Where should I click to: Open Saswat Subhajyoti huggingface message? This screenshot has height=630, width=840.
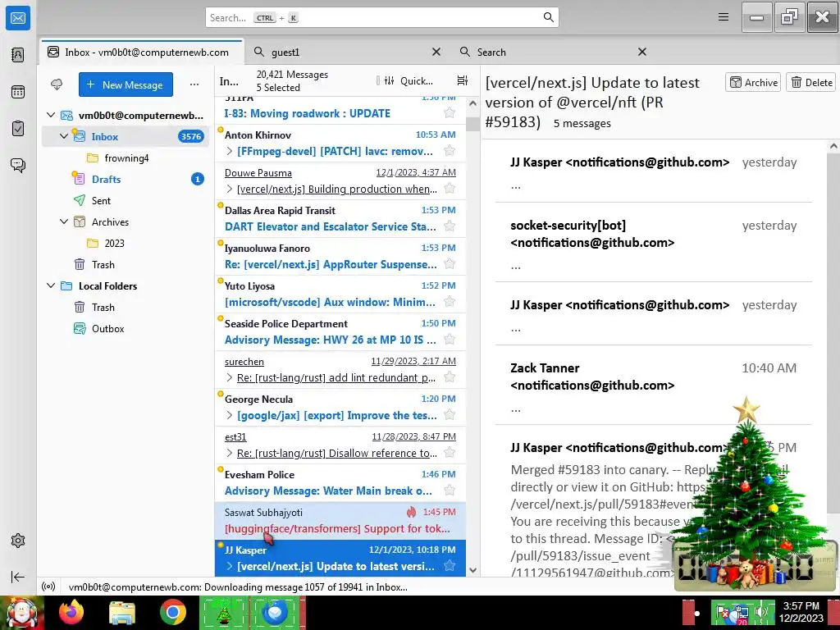[x=340, y=521]
